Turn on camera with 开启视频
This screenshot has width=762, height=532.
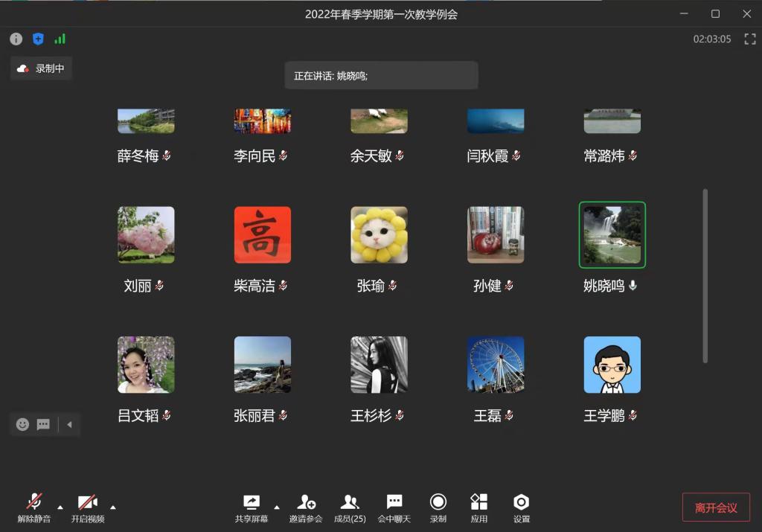pos(88,507)
